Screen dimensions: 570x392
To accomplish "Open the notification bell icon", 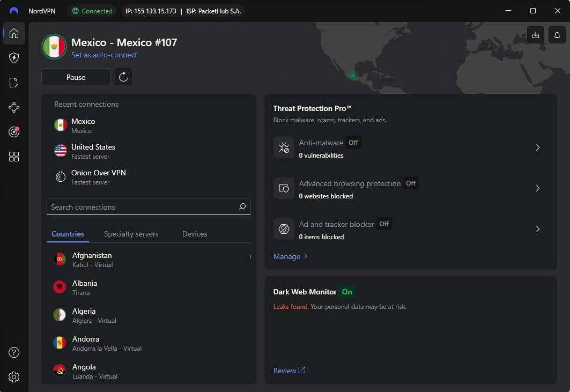I will [557, 35].
